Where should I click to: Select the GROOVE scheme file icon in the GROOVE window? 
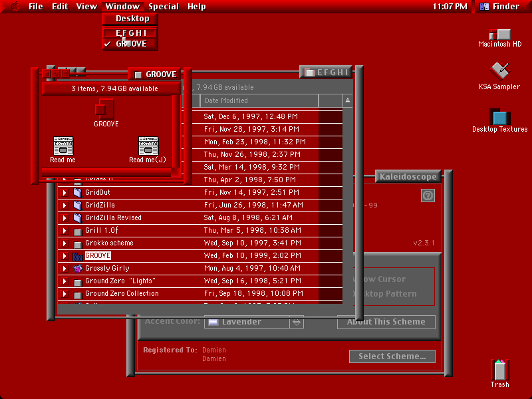point(104,108)
